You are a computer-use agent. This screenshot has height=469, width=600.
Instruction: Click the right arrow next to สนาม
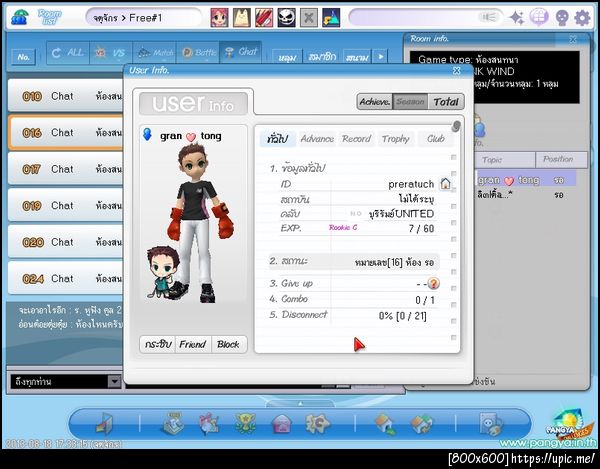(381, 57)
